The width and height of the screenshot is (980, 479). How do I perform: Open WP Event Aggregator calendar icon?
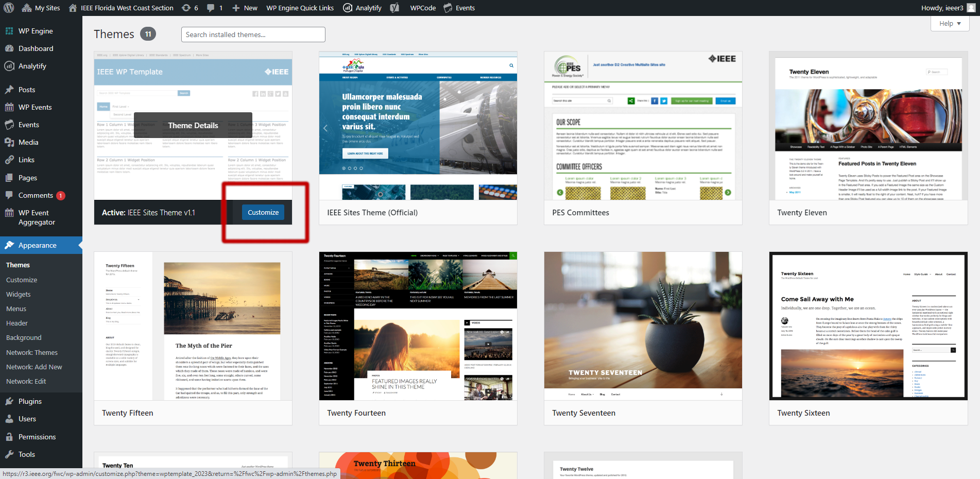tap(11, 213)
